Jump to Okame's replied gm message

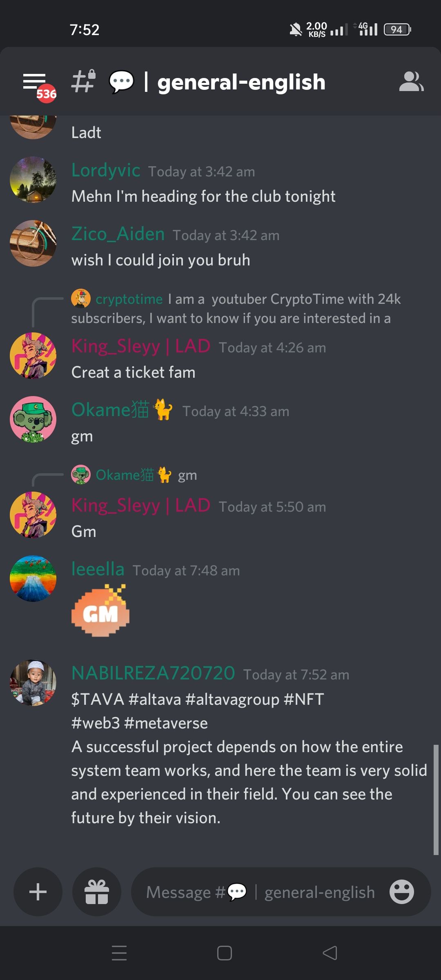coord(134,475)
